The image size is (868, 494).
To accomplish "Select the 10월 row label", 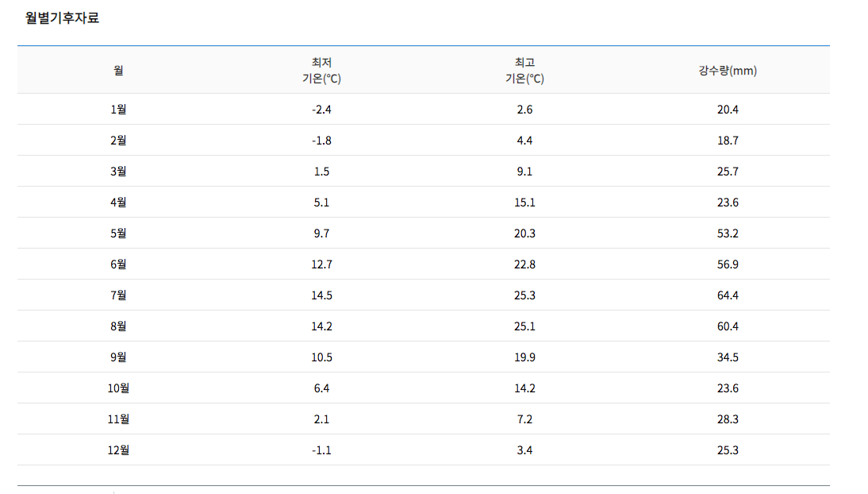I will [x=118, y=388].
